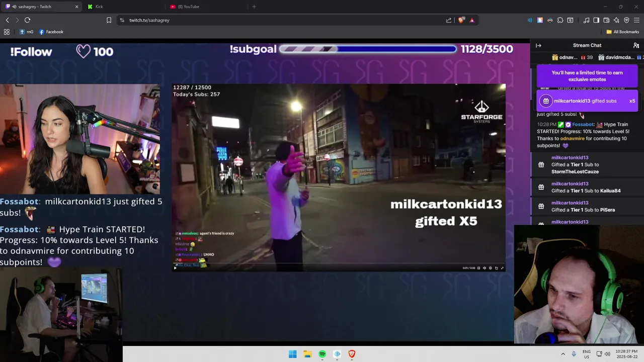
Task: Open the extensions puzzle piece menu
Action: point(560,20)
